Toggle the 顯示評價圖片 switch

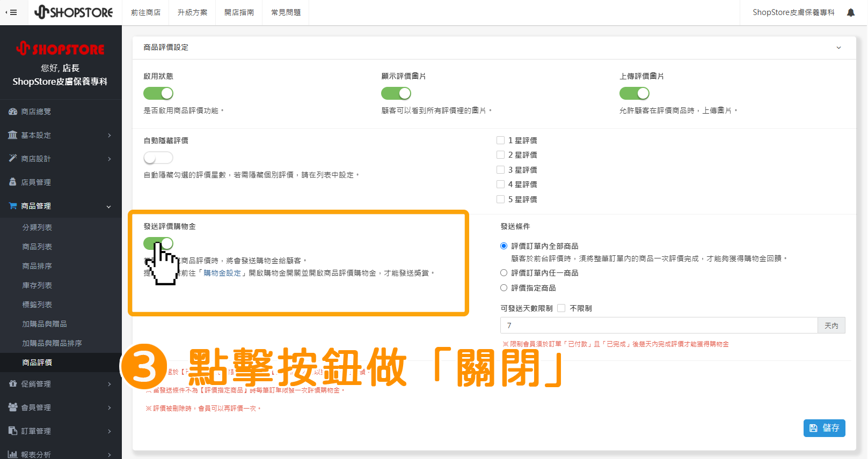click(396, 93)
